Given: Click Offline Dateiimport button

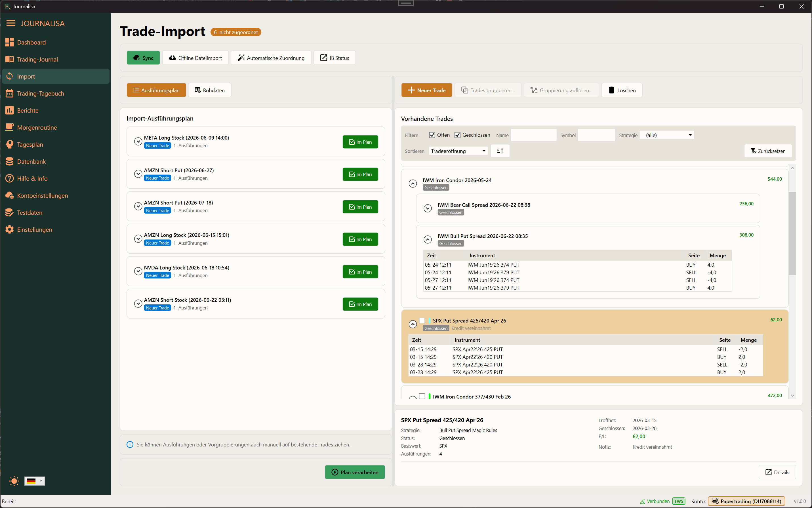Looking at the screenshot, I should (195, 58).
